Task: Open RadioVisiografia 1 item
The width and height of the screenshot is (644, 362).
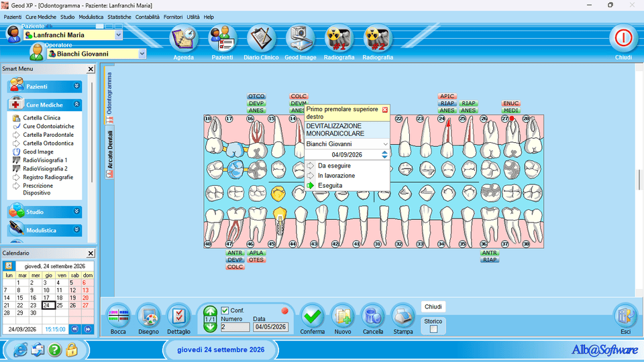Action: pyautogui.click(x=45, y=160)
